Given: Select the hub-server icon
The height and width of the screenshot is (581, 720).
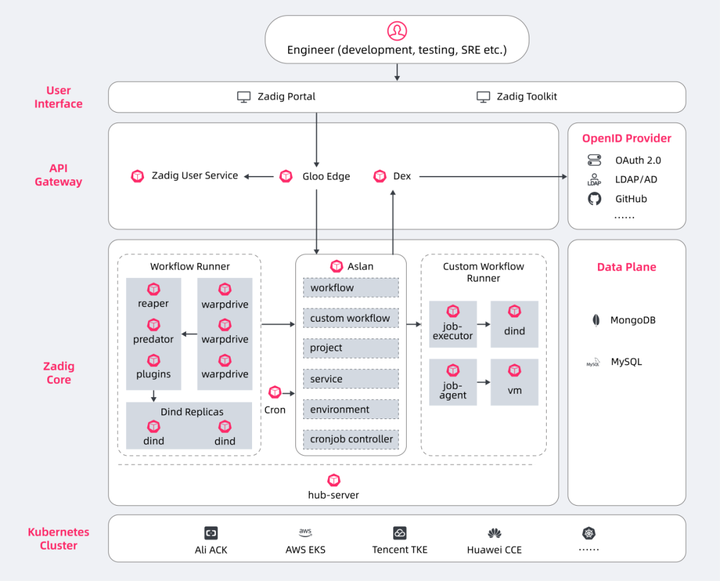Looking at the screenshot, I should click(x=334, y=480).
